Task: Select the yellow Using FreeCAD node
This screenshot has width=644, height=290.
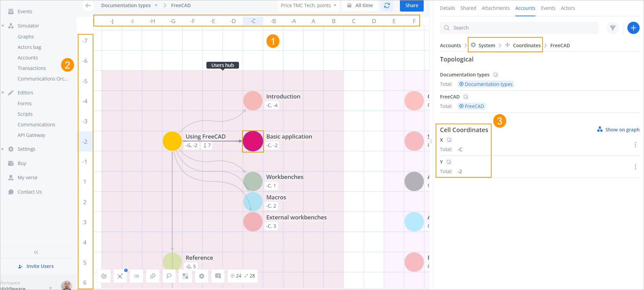Action: point(172,141)
